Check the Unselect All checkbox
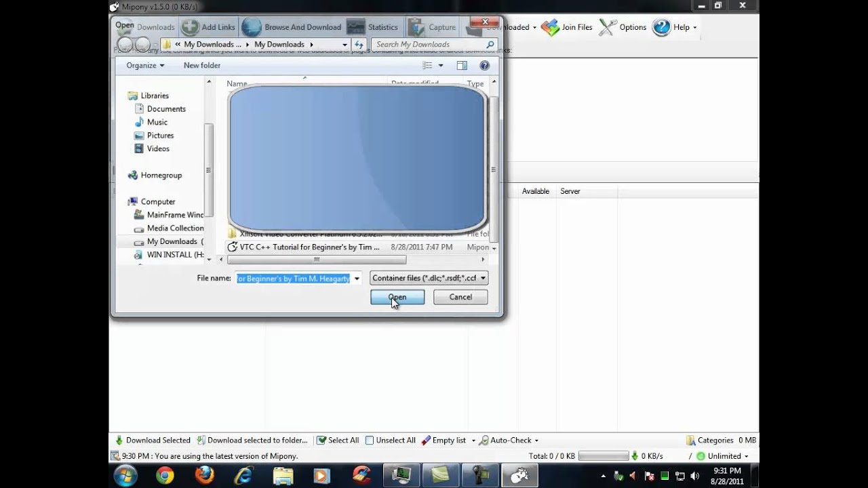The height and width of the screenshot is (488, 868). click(370, 440)
